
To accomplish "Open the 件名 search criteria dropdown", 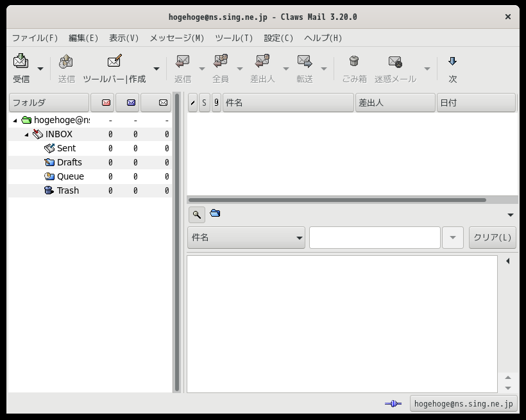I will 246,237.
